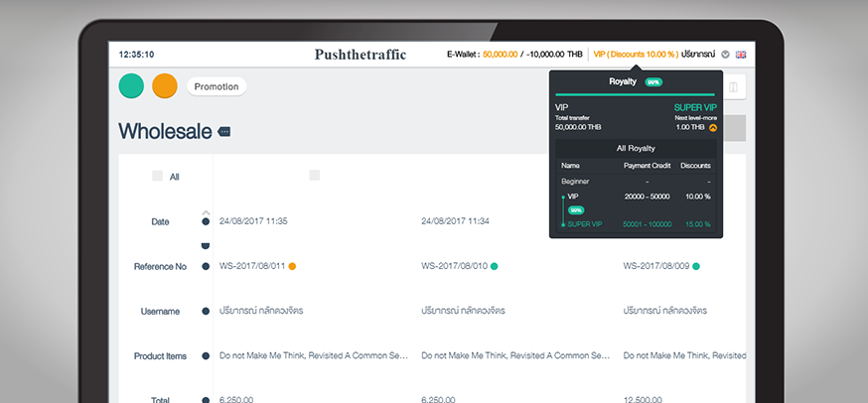Switch language via the UK flag

tap(741, 55)
